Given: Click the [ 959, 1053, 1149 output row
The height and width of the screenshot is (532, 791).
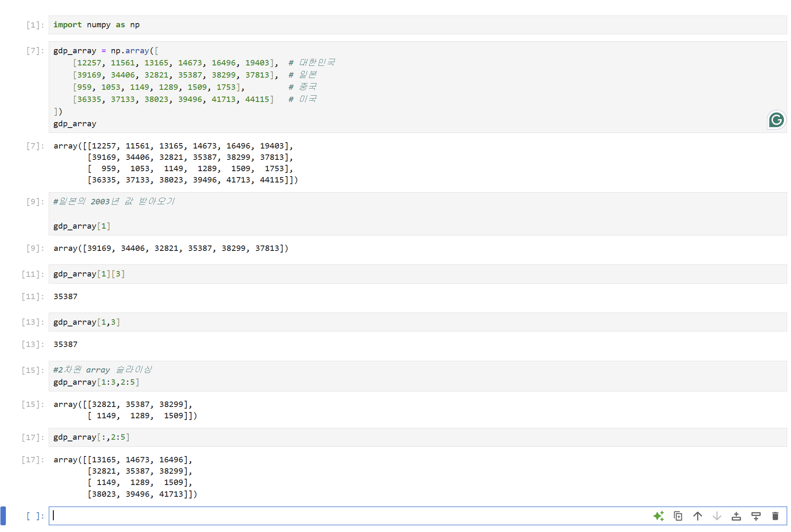Looking at the screenshot, I should pos(190,169).
